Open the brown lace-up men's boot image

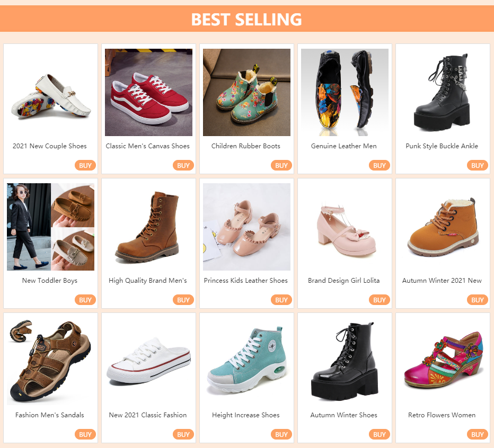pyautogui.click(x=148, y=227)
